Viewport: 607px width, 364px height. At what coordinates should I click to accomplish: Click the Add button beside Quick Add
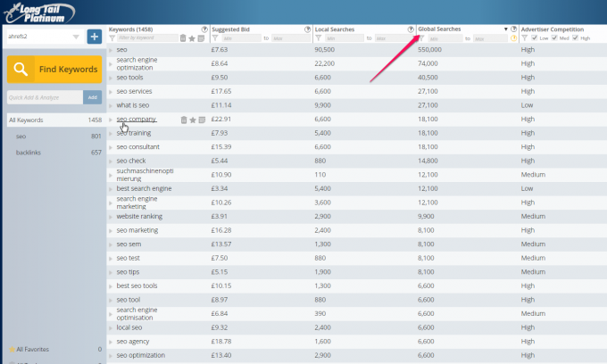93,97
